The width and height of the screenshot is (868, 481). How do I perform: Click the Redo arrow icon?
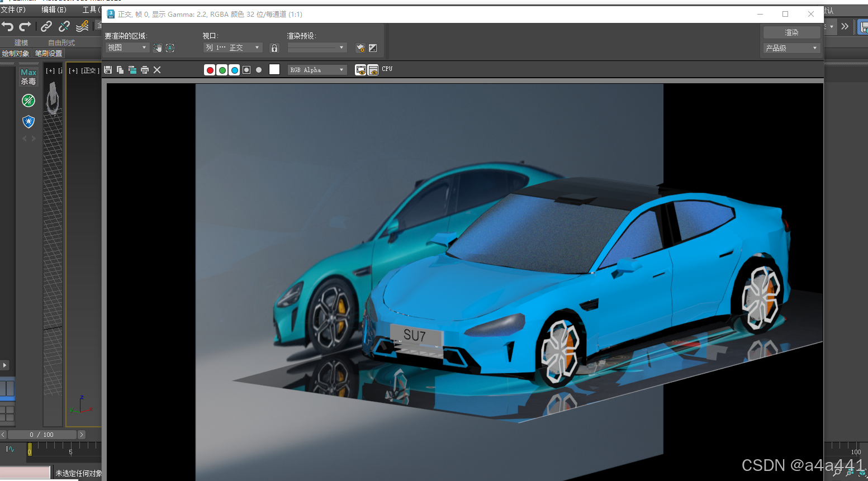[25, 26]
